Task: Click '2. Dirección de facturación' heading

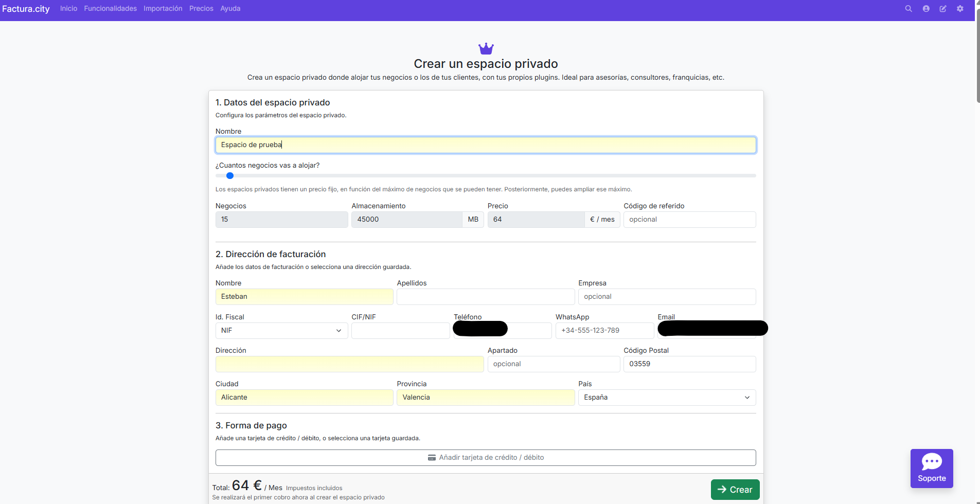Action: [x=271, y=254]
